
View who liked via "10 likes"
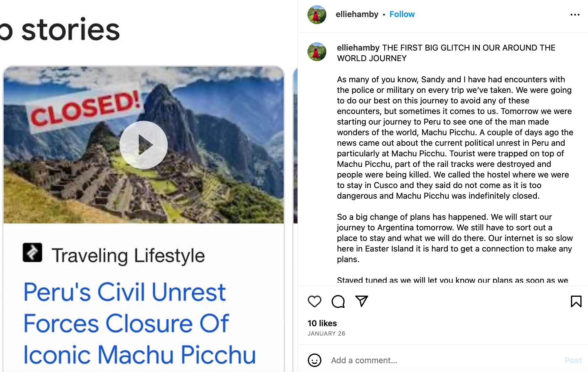coord(322,323)
